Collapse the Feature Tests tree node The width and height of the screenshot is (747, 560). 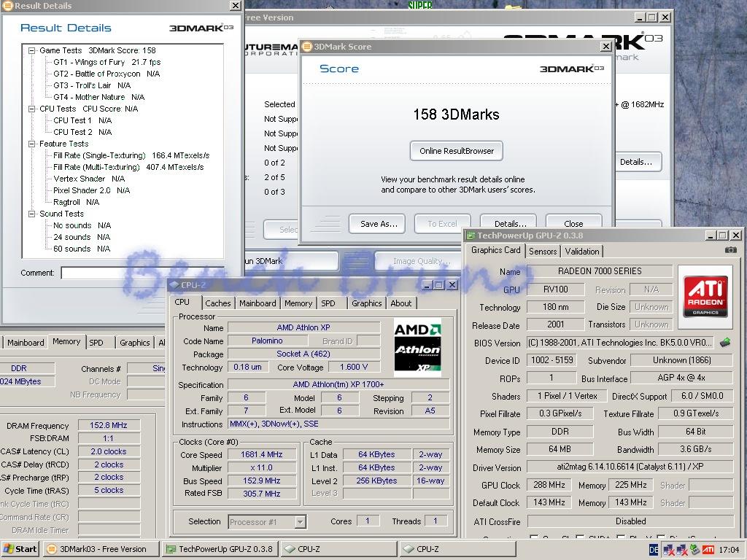32,144
